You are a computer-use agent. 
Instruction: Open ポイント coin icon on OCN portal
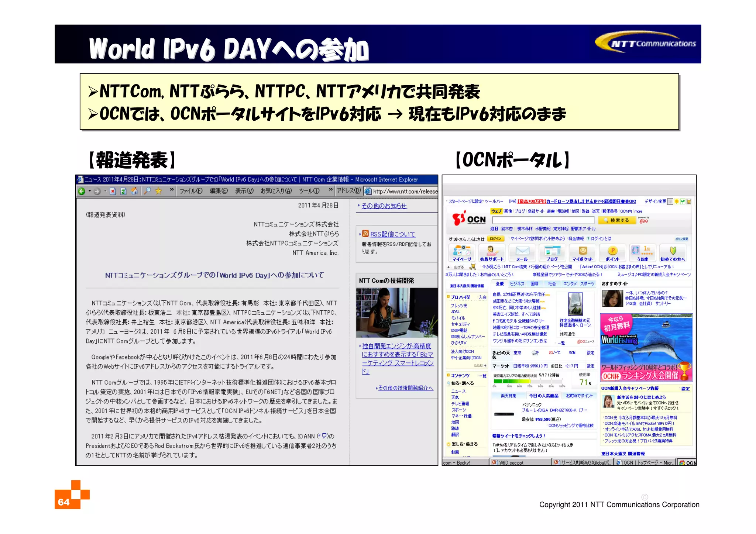612,253
